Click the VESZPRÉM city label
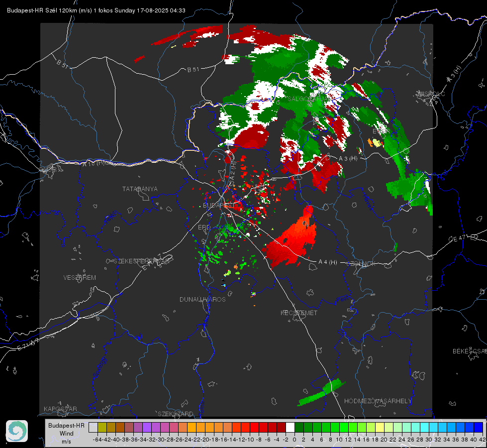487x448 pixels. coord(80,278)
